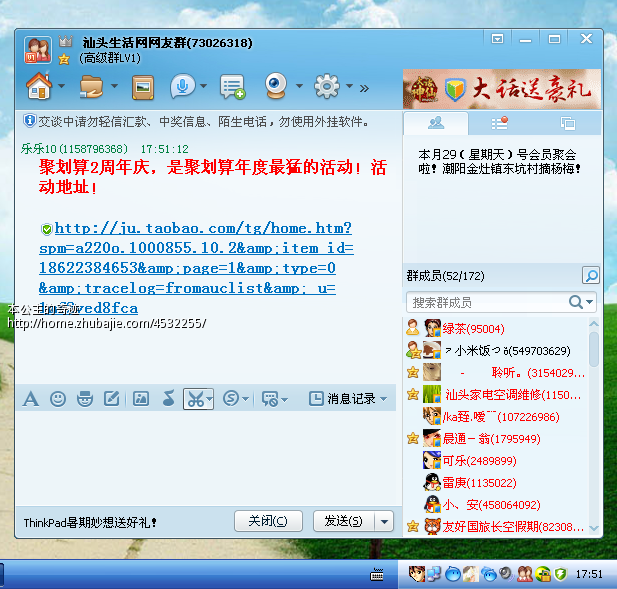Expand dropdown arrow beside shared files icon
Screen dimensions: 617x589
point(114,86)
